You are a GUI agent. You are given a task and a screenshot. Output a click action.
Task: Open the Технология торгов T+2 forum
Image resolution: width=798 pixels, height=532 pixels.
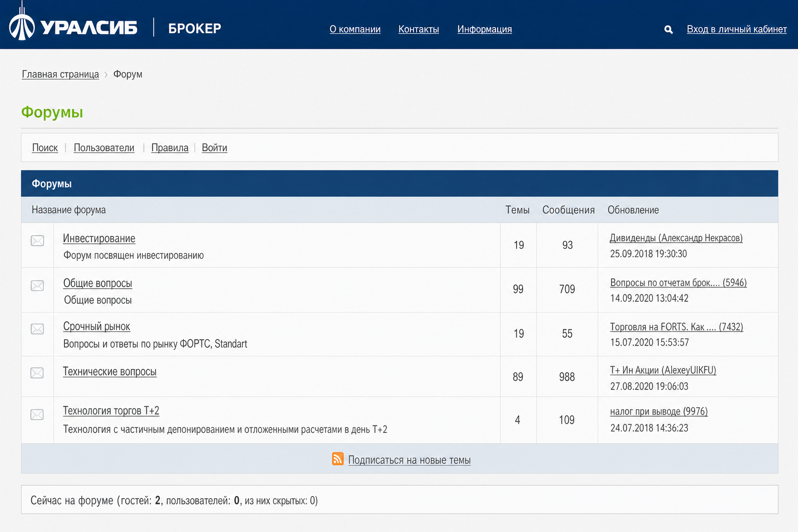111,411
